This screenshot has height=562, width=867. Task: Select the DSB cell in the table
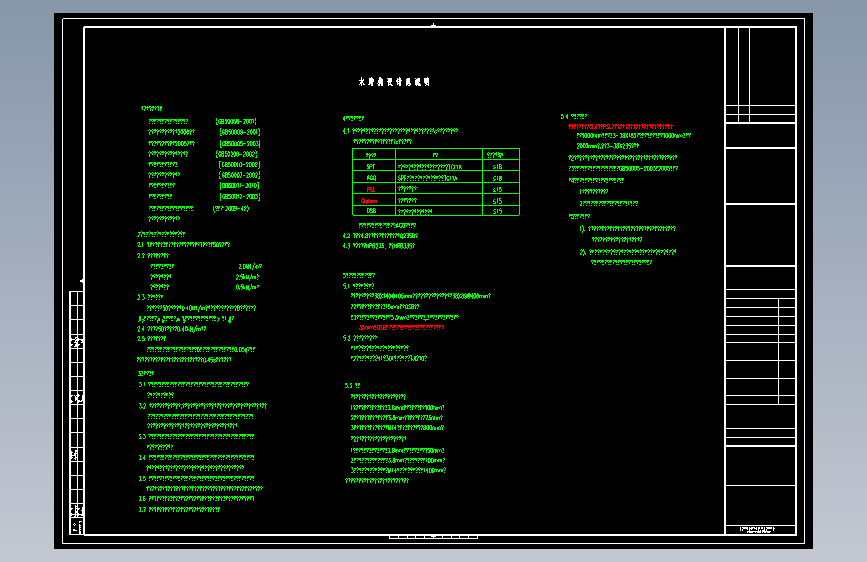pyautogui.click(x=374, y=211)
